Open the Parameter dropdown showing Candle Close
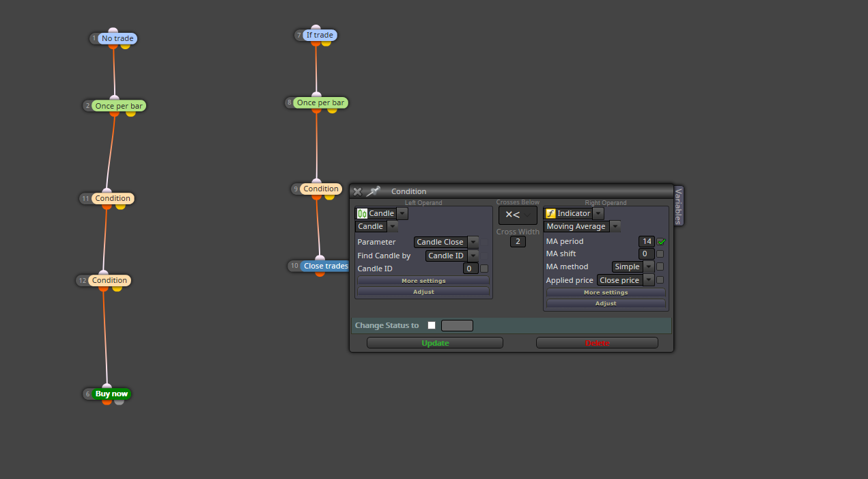Screen dimensions: 868x479 (x=446, y=242)
